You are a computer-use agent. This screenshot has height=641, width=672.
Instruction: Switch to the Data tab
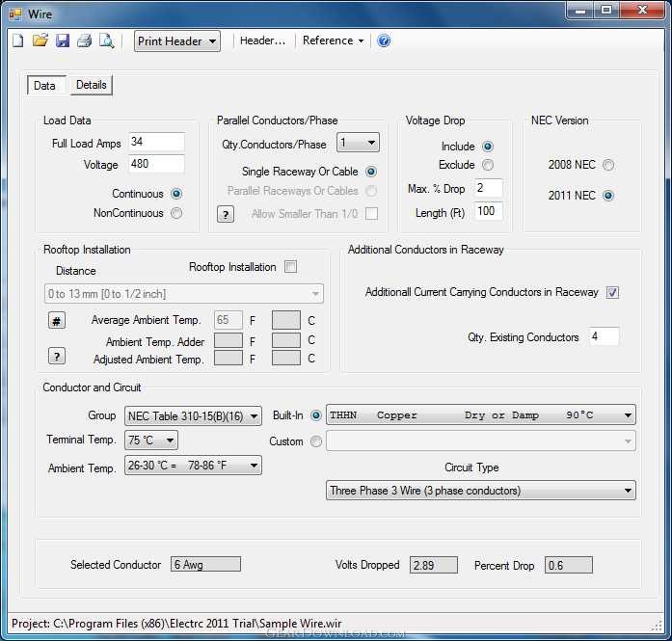(46, 85)
